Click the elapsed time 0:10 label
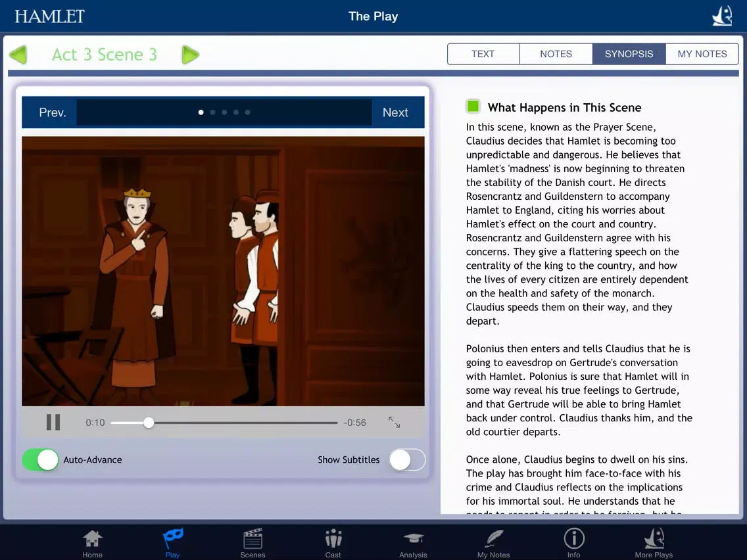747x560 pixels. pyautogui.click(x=95, y=423)
